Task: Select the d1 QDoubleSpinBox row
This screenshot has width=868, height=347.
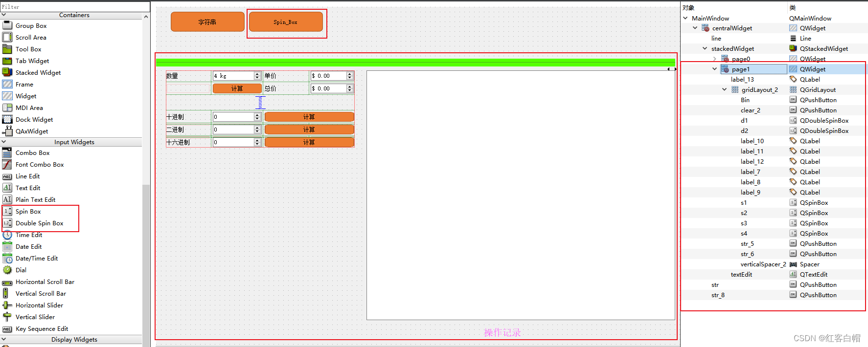Action: [x=773, y=120]
